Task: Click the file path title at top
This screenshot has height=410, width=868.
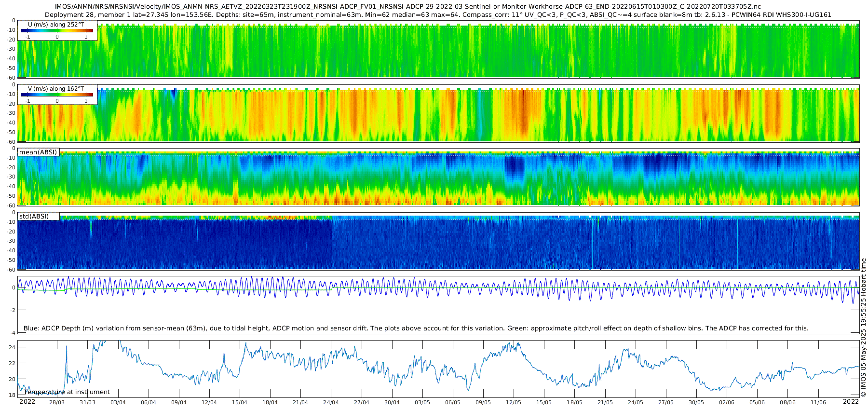Action: (x=408, y=6)
